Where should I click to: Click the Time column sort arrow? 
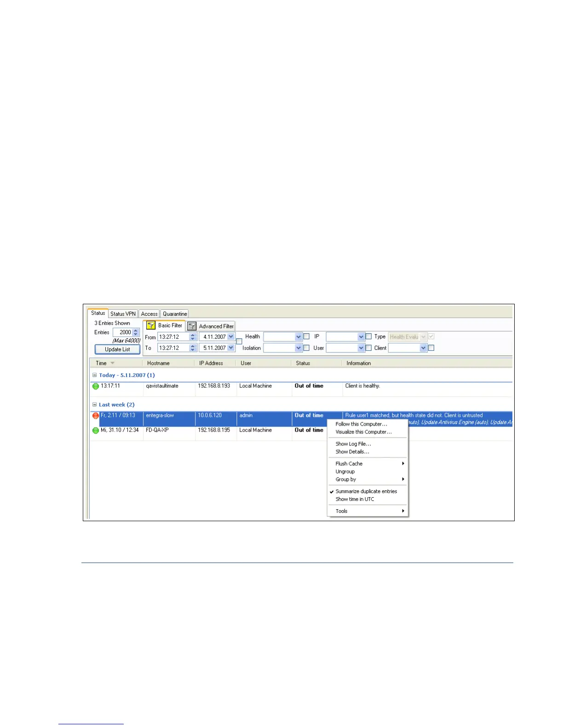point(112,363)
